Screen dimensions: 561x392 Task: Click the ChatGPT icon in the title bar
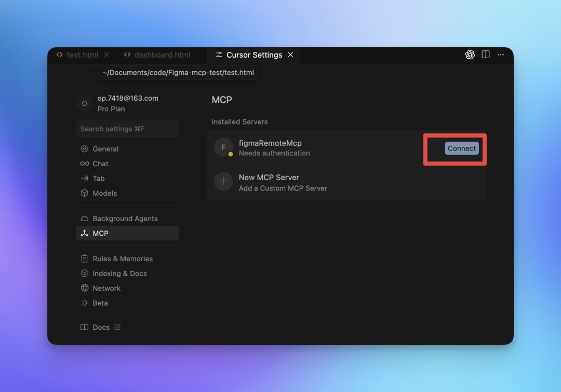point(470,55)
